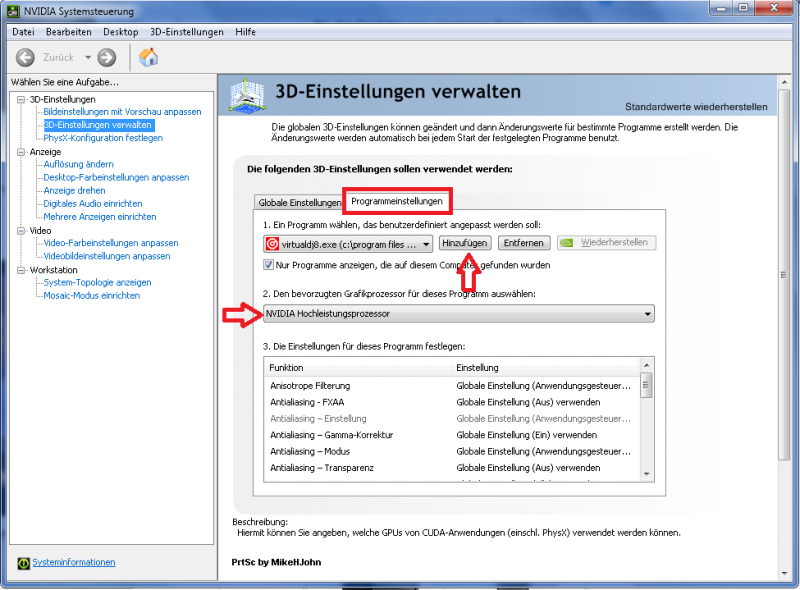Select 'Mehrere Anzeigen einrichten'
This screenshot has height=590, width=800.
100,217
